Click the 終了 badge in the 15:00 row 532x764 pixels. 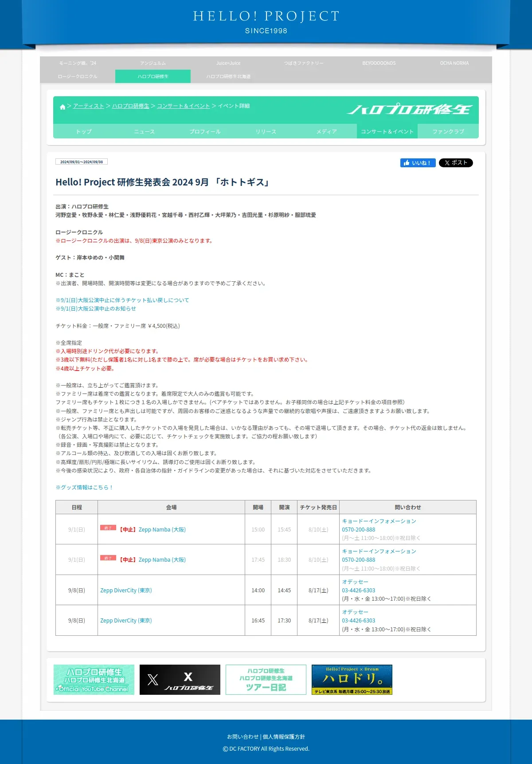point(108,528)
